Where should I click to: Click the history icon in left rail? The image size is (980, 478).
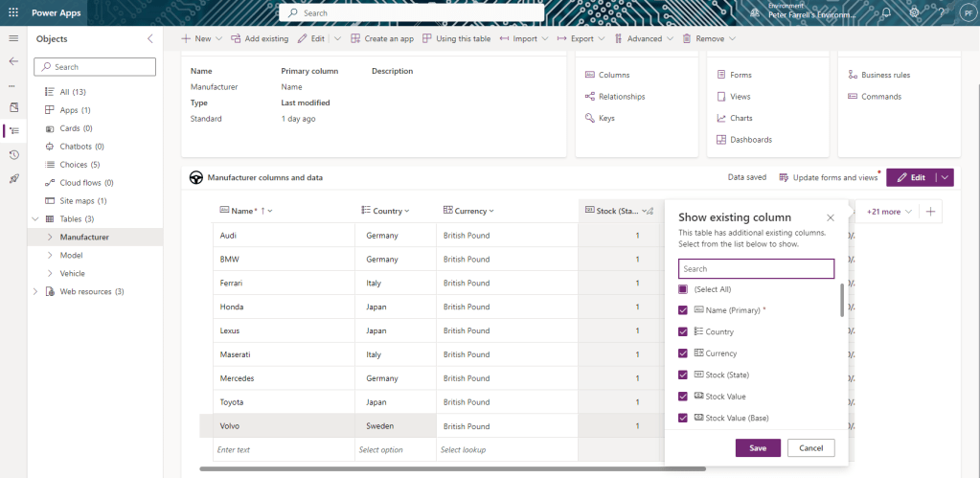point(13,155)
